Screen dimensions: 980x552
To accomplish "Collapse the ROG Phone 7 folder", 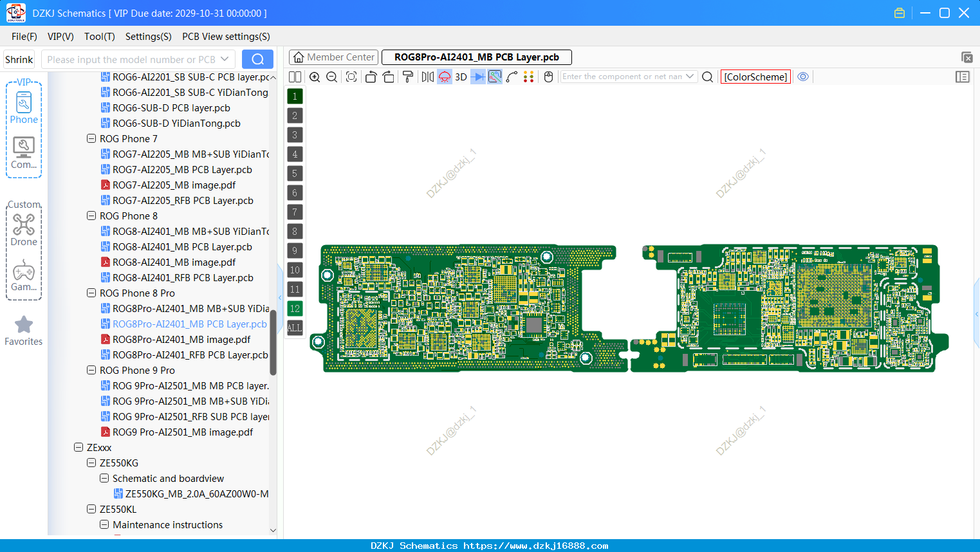I will click(91, 138).
